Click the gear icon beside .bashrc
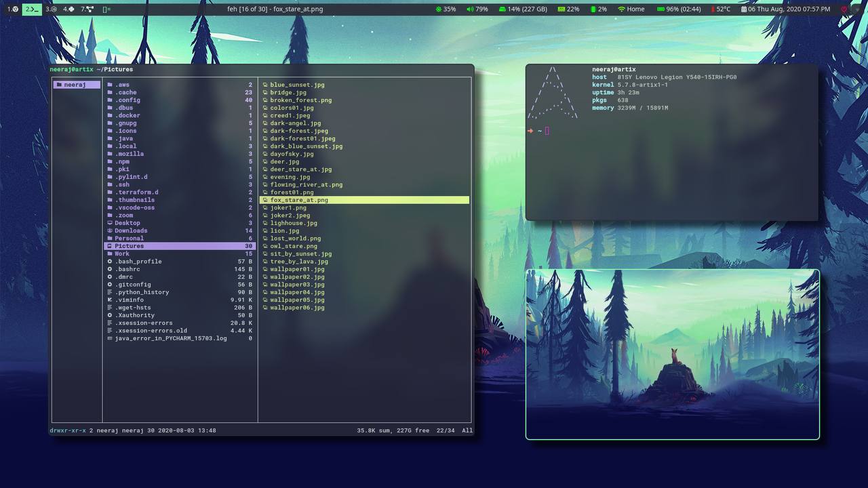Screen dimensions: 868x488 click(110, 269)
